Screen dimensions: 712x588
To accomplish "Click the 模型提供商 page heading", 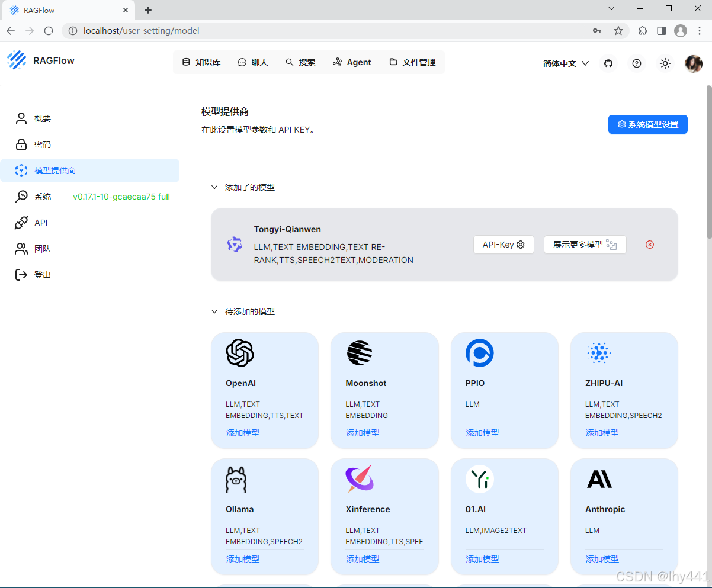I will click(225, 111).
